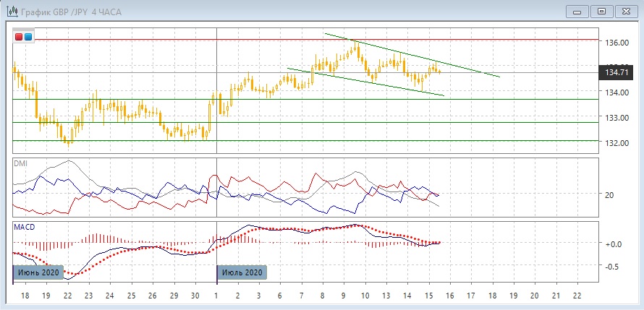Click the Июнь 2020 month marker
The width and height of the screenshot is (644, 310).
(38, 272)
